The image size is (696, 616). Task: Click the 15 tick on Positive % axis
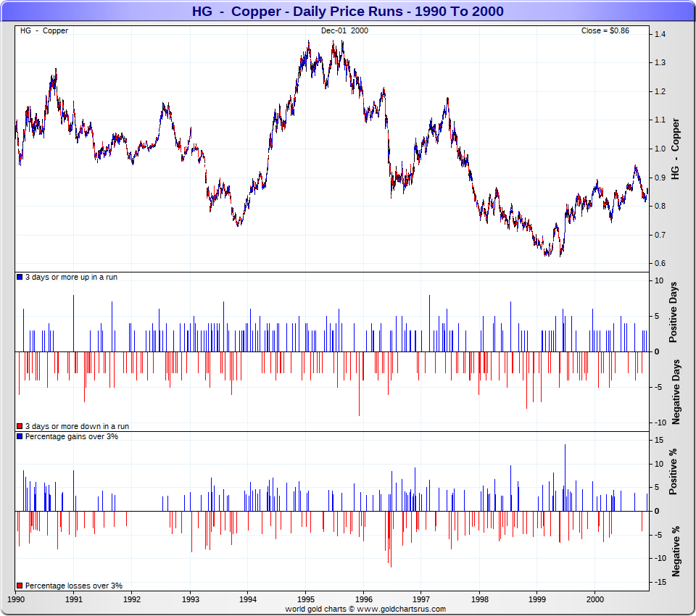[x=659, y=440]
